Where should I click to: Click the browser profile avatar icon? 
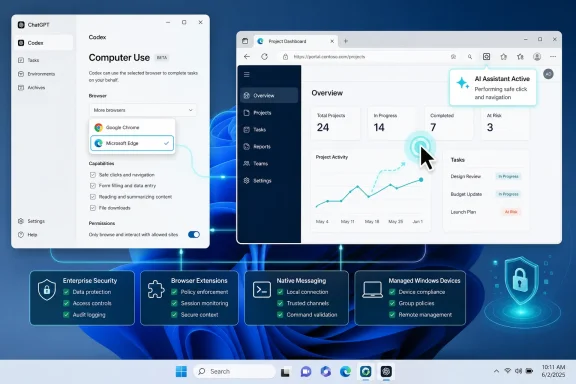537,57
